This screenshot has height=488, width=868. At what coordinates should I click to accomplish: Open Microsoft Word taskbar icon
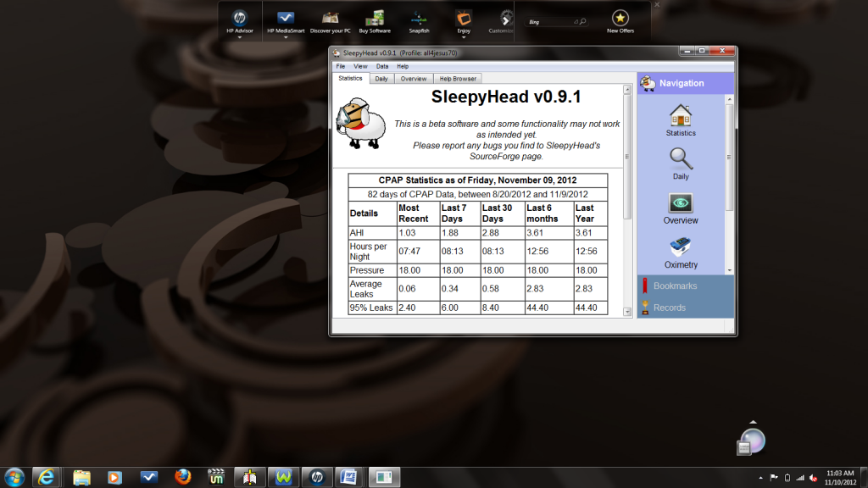click(x=348, y=477)
